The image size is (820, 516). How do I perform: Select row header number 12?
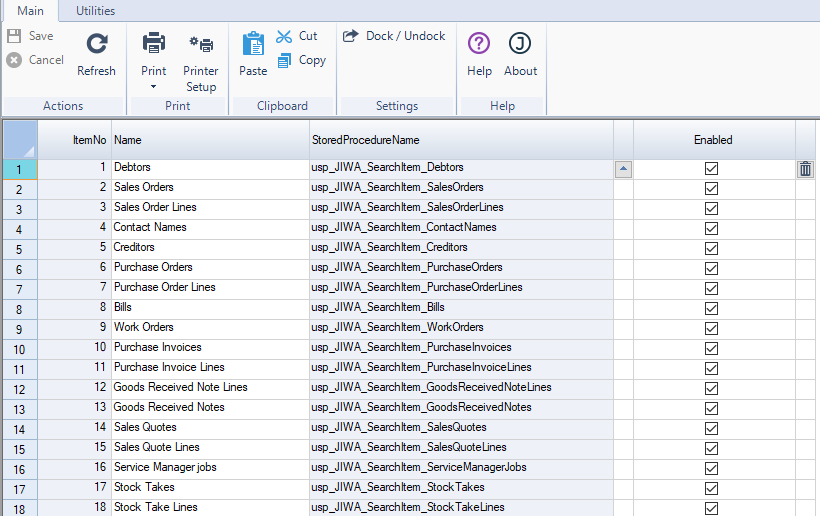tap(19, 388)
